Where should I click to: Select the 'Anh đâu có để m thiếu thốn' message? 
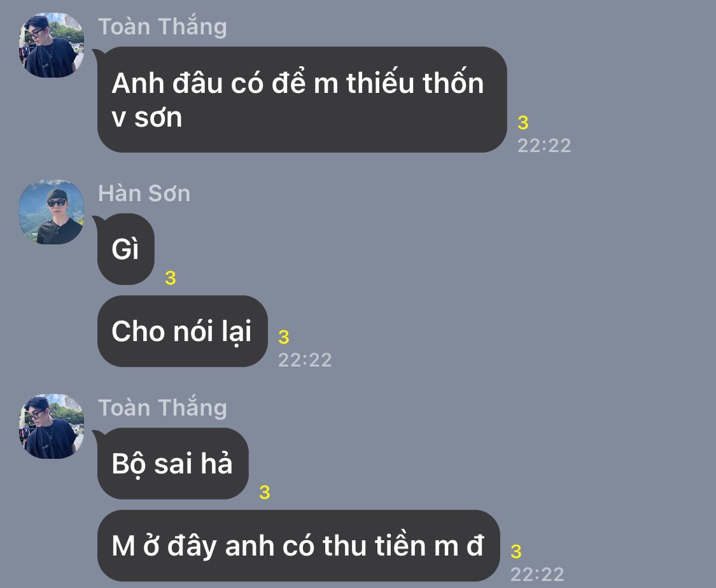pyautogui.click(x=302, y=99)
